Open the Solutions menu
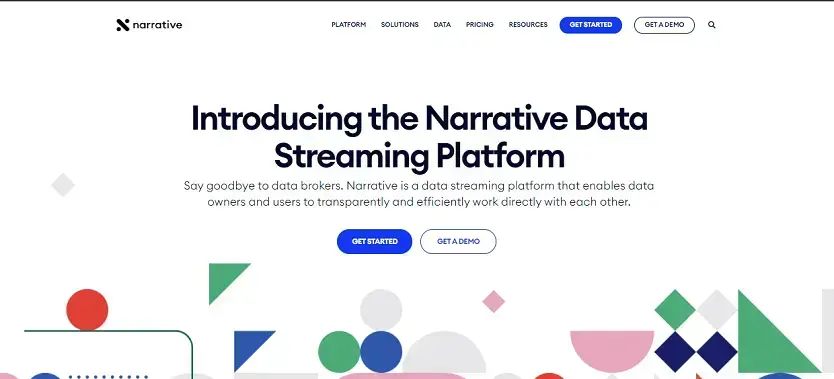The width and height of the screenshot is (834, 379). (399, 25)
